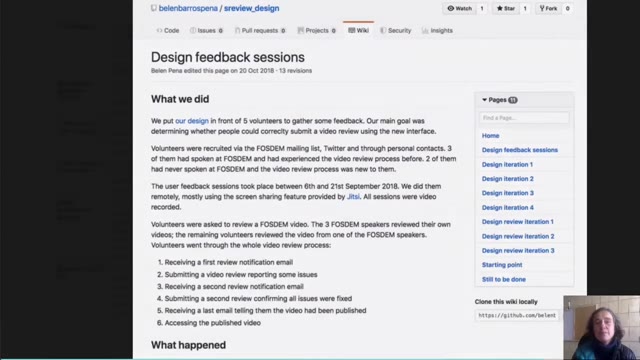
Task: Open the fork count next to Fork
Action: click(567, 9)
